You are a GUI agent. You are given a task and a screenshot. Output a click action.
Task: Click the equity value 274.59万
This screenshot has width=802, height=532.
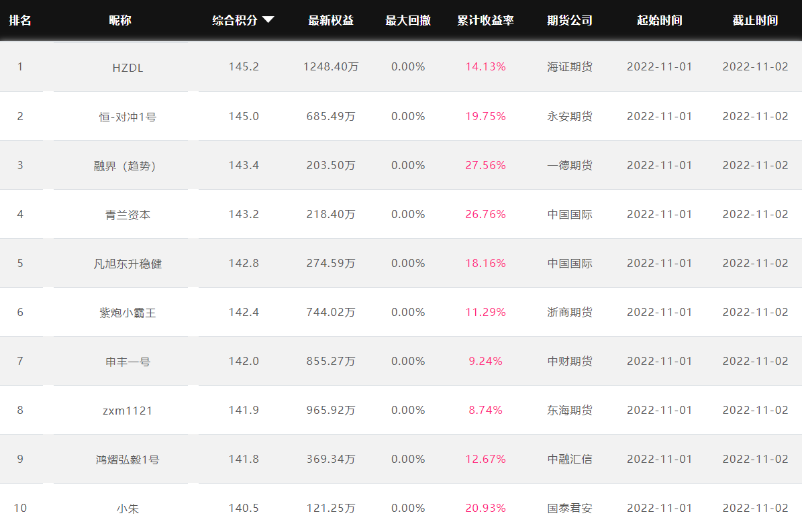331,264
